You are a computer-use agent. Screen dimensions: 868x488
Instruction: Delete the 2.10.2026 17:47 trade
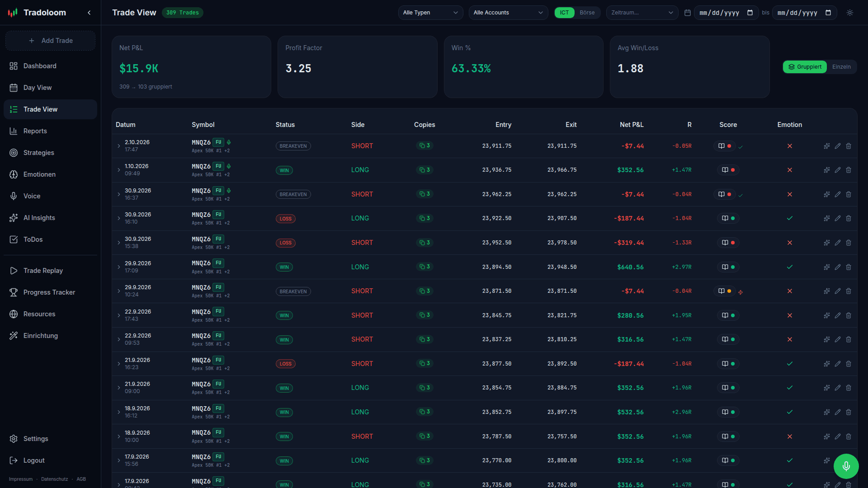(x=849, y=146)
